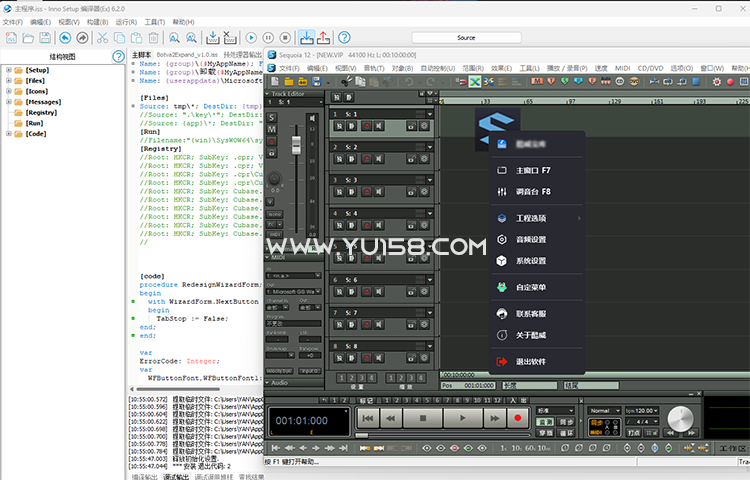Open the 构建(B) menu in Inno Setup

[97, 21]
